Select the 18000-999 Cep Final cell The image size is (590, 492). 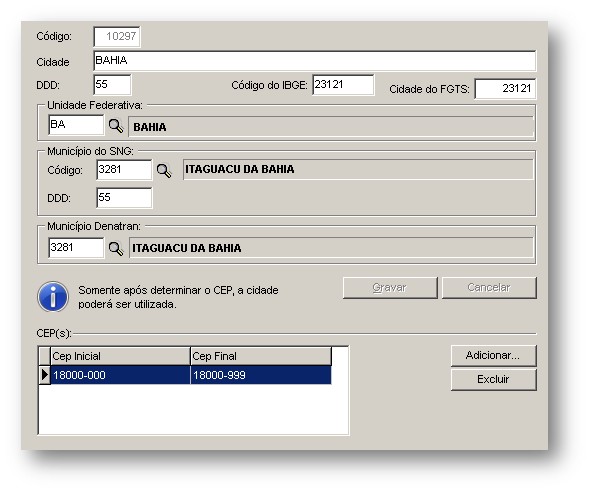261,375
